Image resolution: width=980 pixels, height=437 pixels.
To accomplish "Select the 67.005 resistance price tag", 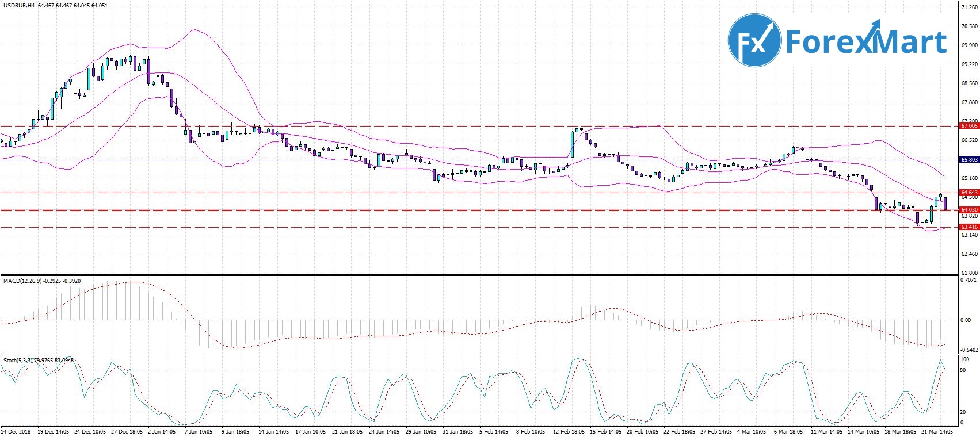I will pyautogui.click(x=969, y=125).
